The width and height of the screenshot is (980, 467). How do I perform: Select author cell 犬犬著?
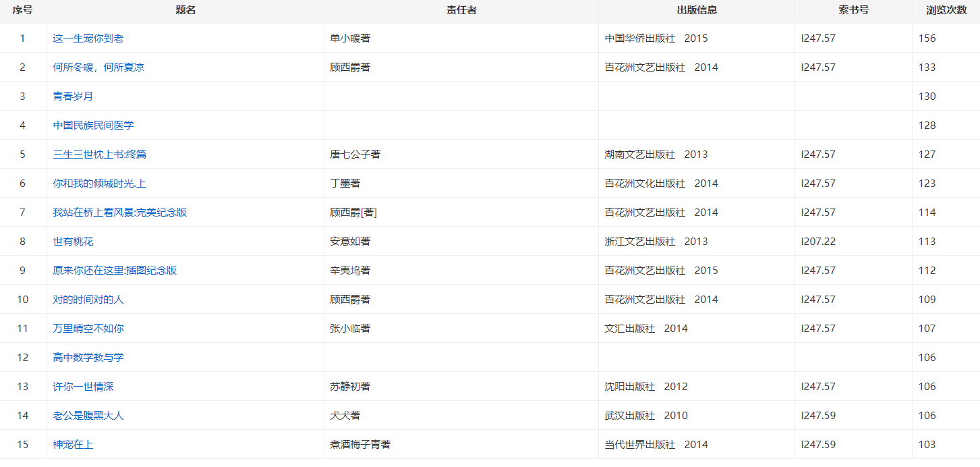click(345, 416)
